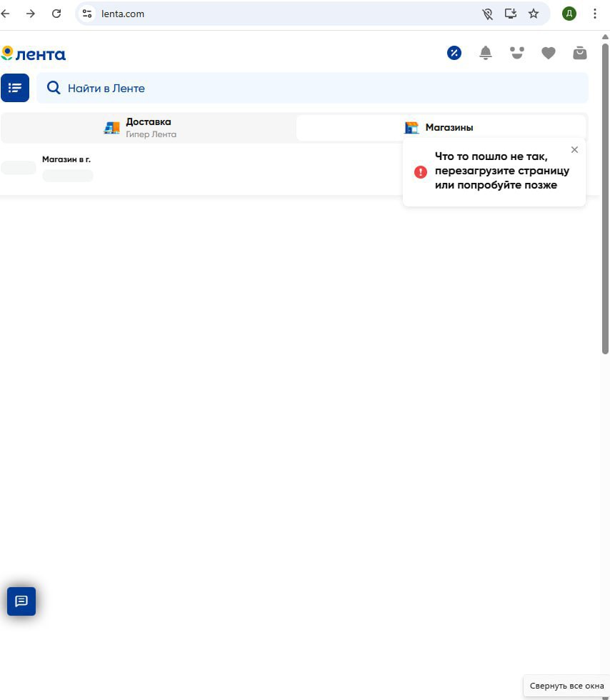
Task: Click the Найти в Ленте search field
Action: click(312, 88)
